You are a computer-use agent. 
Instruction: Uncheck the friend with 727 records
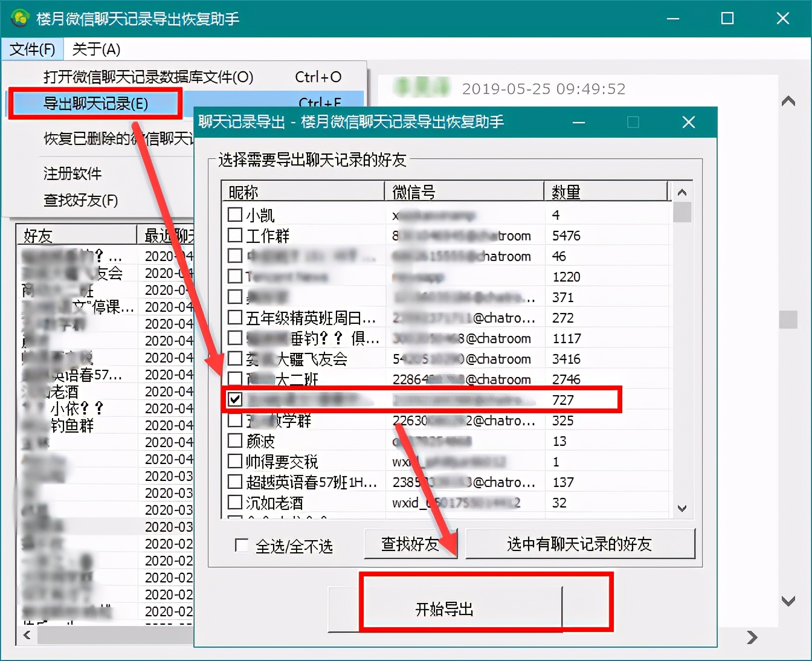click(x=234, y=399)
